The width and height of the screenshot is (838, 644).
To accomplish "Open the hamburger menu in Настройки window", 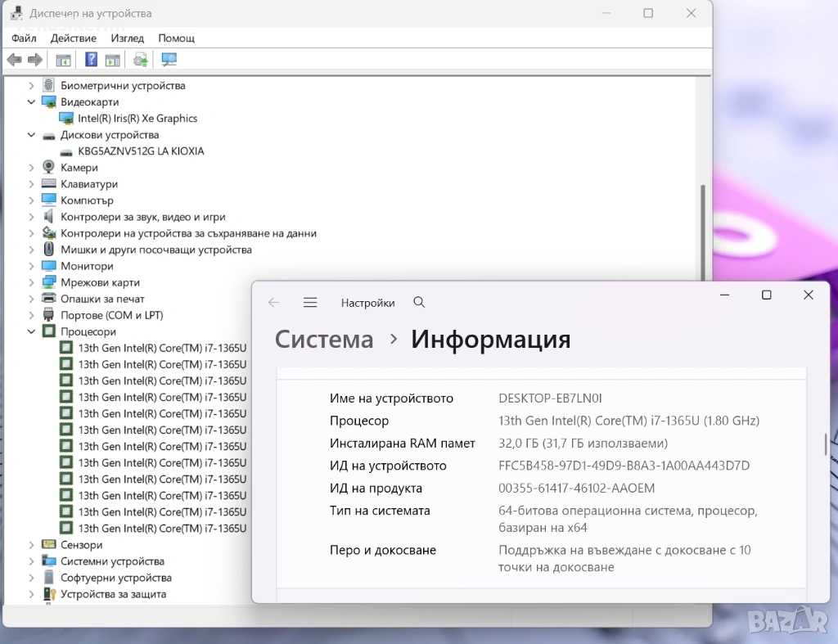I will (310, 303).
